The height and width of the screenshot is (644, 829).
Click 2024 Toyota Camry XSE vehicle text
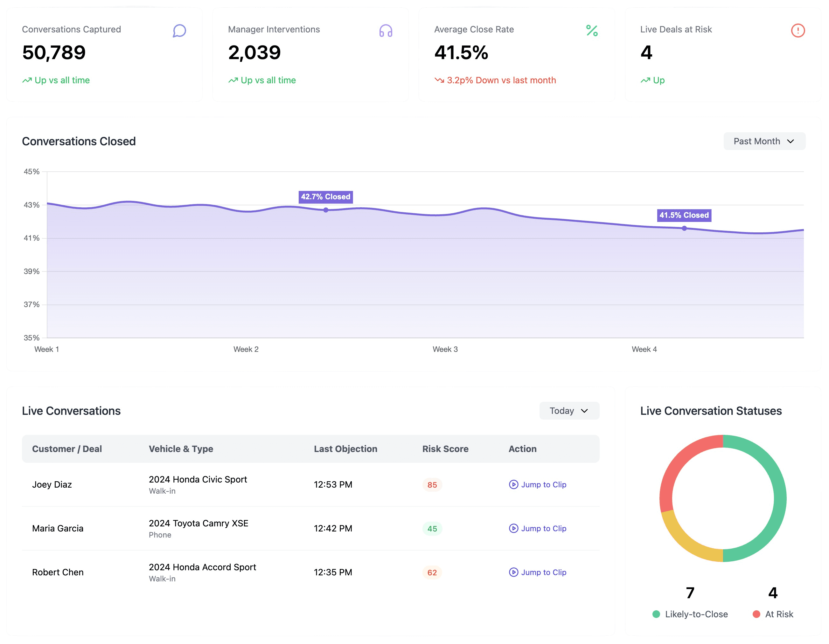click(199, 524)
